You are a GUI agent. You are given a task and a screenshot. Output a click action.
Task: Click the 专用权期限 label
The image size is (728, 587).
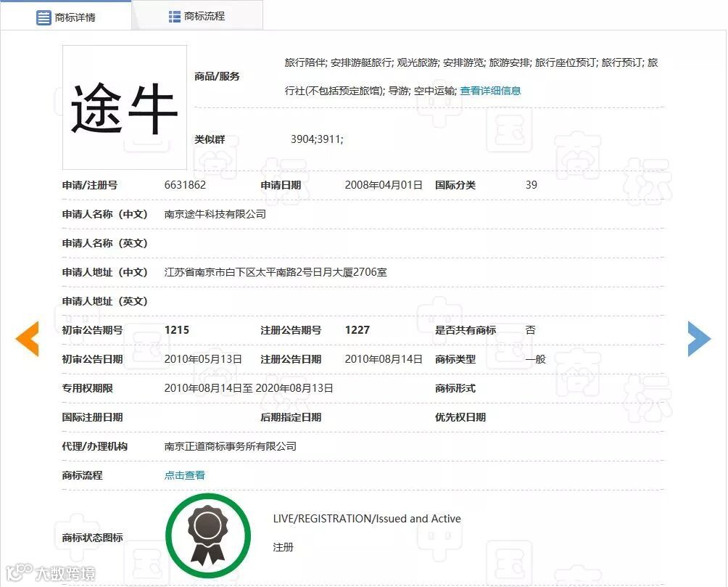[x=87, y=388]
